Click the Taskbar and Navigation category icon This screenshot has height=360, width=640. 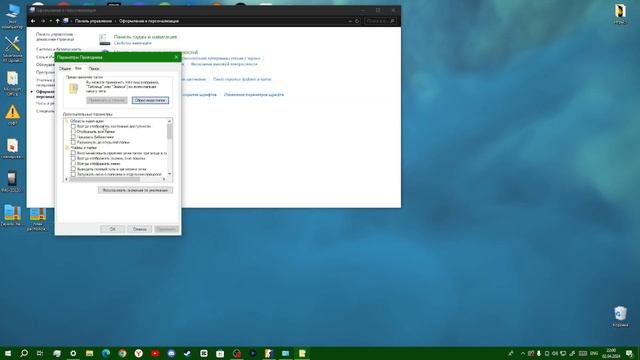click(104, 39)
